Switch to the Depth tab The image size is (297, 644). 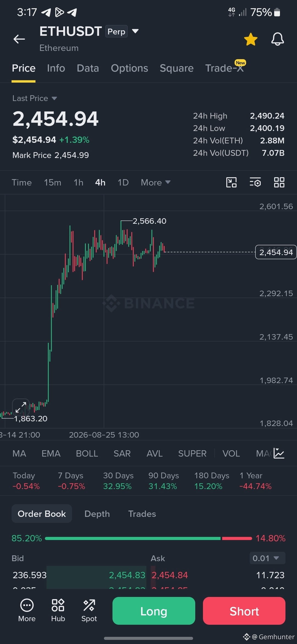97,514
